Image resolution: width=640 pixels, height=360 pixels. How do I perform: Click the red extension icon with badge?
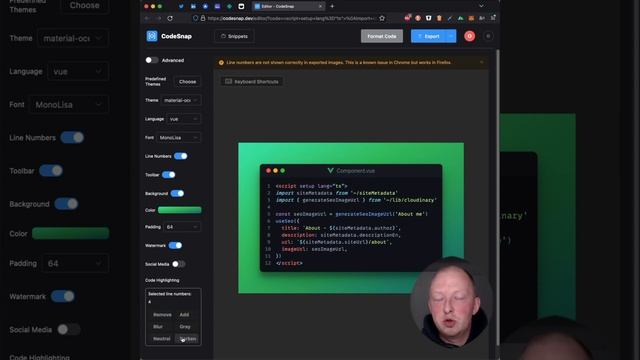(407, 18)
